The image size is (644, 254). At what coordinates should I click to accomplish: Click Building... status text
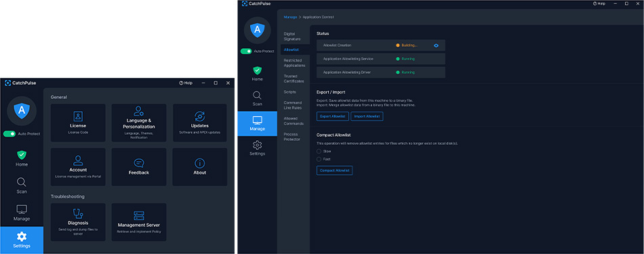(x=409, y=45)
